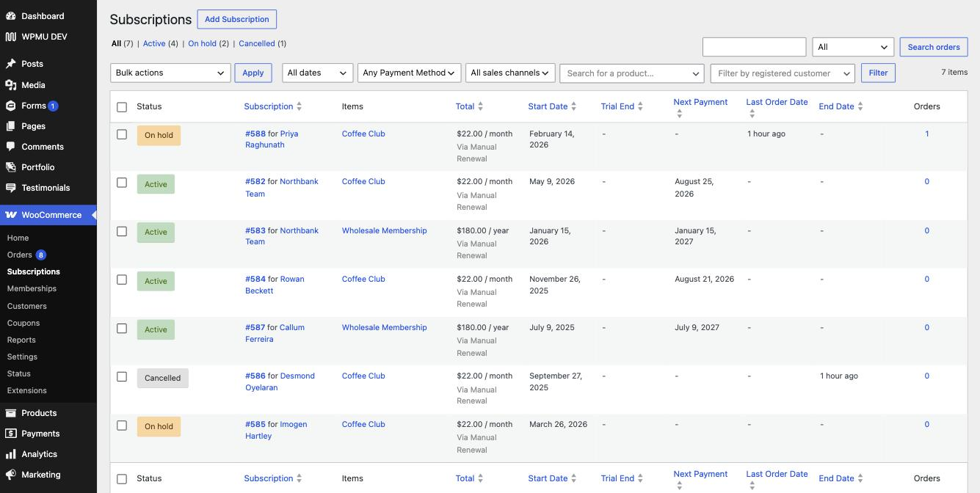
Task: Check subscription #584 Rowan Beckett row
Action: 122,280
